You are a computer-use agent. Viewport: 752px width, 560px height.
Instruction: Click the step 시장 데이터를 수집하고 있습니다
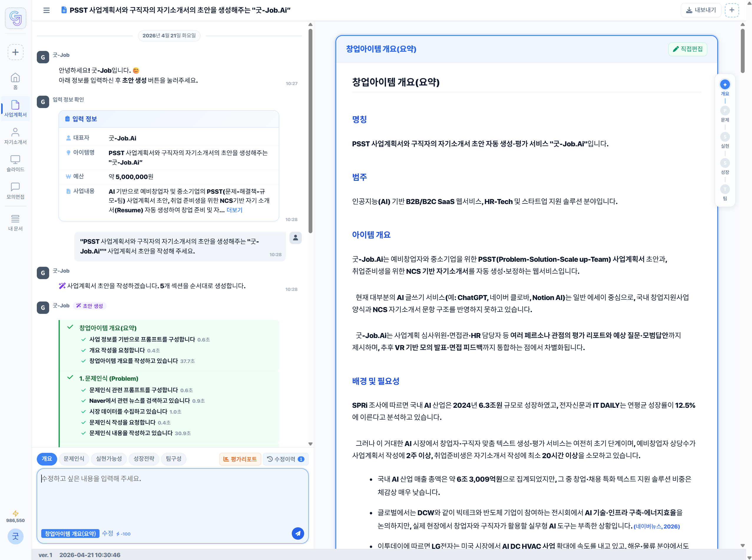[x=128, y=412]
